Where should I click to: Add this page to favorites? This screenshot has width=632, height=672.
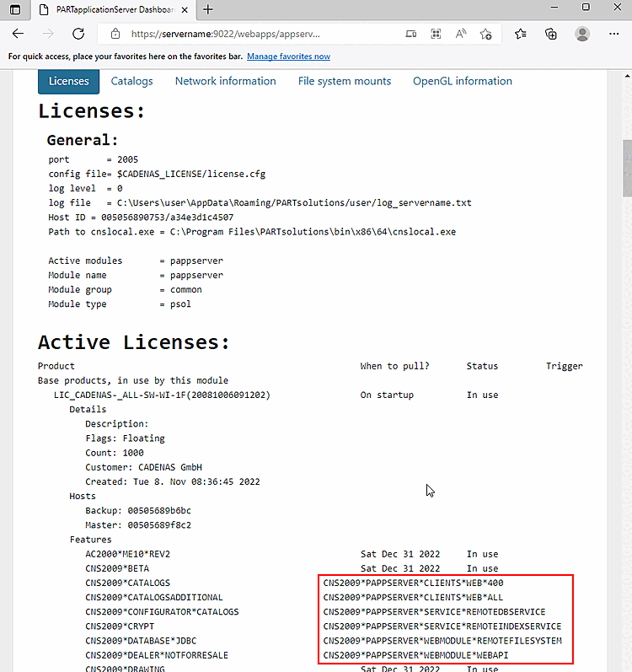[486, 34]
